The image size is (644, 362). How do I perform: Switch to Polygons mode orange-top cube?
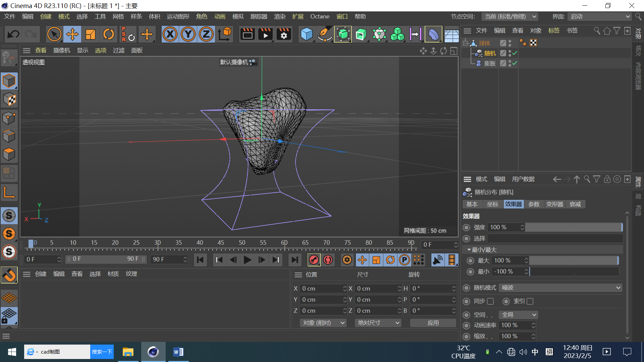pos(9,155)
